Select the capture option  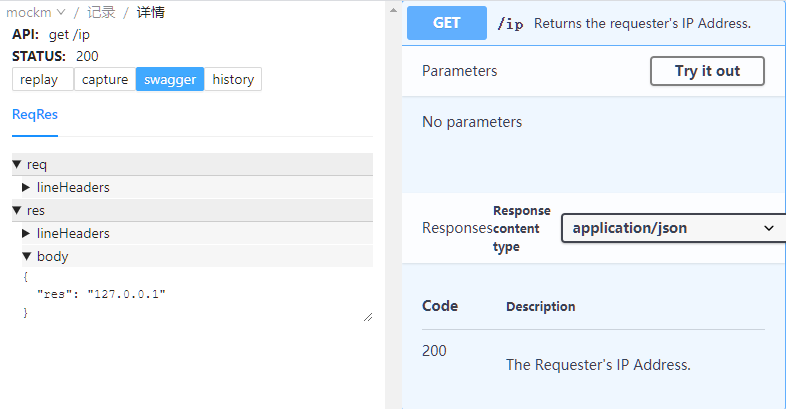coord(104,79)
